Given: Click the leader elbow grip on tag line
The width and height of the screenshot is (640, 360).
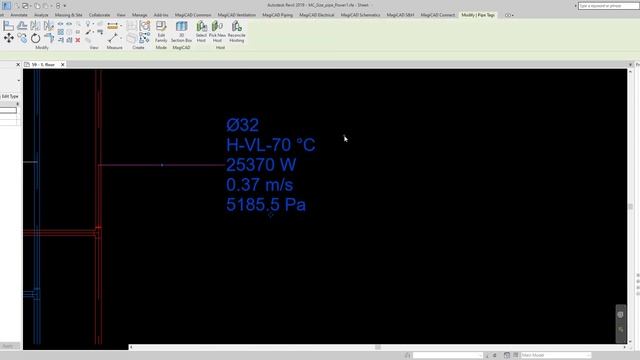Looking at the screenshot, I should click(x=162, y=165).
